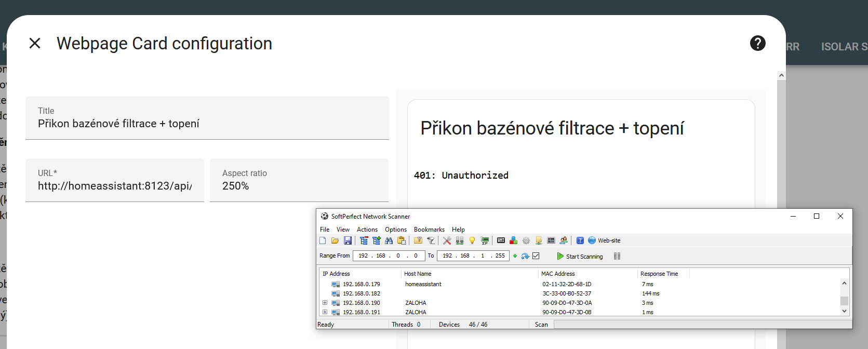Click the blue question mark help icon

pyautogui.click(x=580, y=240)
